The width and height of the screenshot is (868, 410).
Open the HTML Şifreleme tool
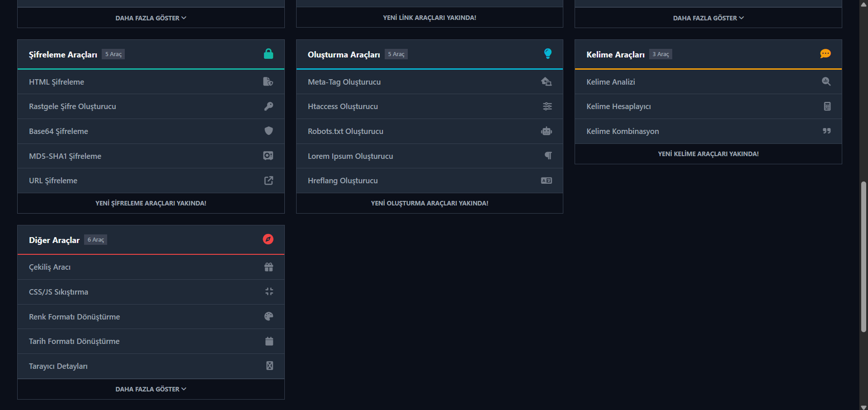pyautogui.click(x=151, y=82)
